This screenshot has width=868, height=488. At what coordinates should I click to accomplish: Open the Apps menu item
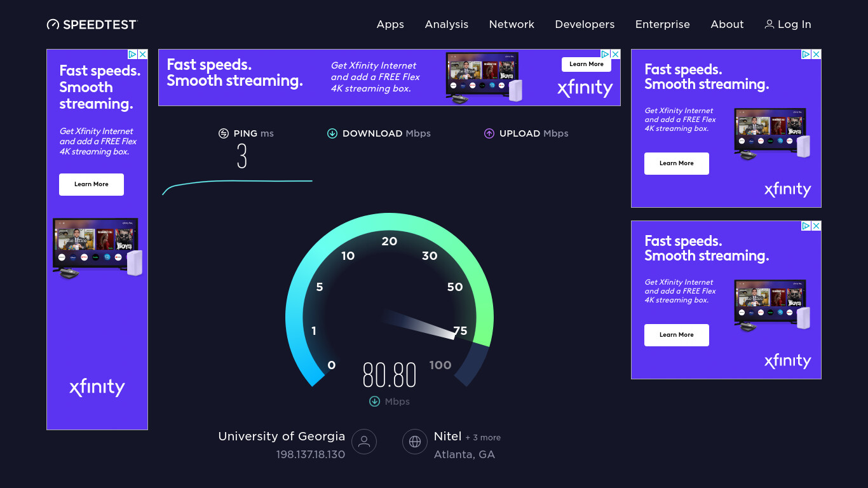[x=390, y=24]
